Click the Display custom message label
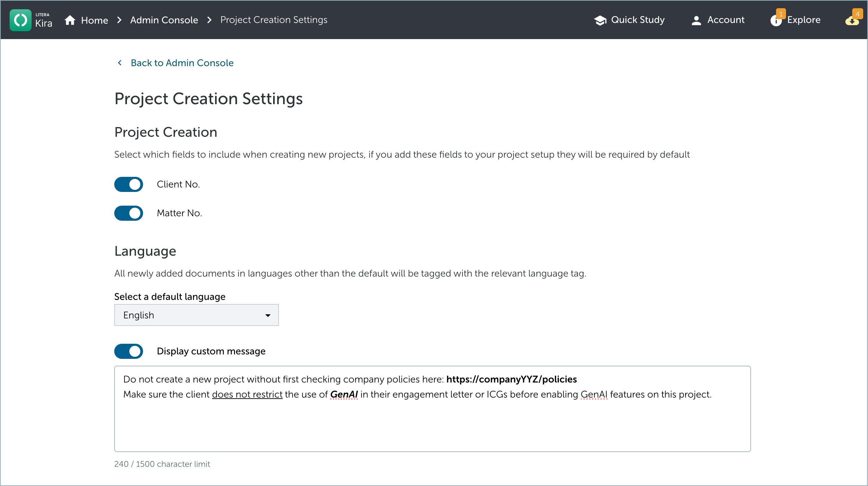 tap(211, 351)
